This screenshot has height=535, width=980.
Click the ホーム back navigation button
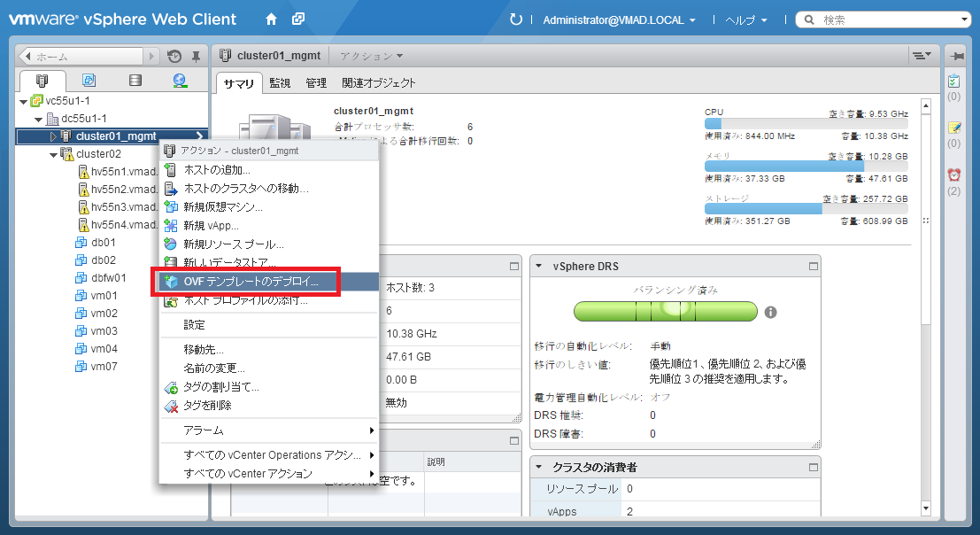click(x=81, y=57)
